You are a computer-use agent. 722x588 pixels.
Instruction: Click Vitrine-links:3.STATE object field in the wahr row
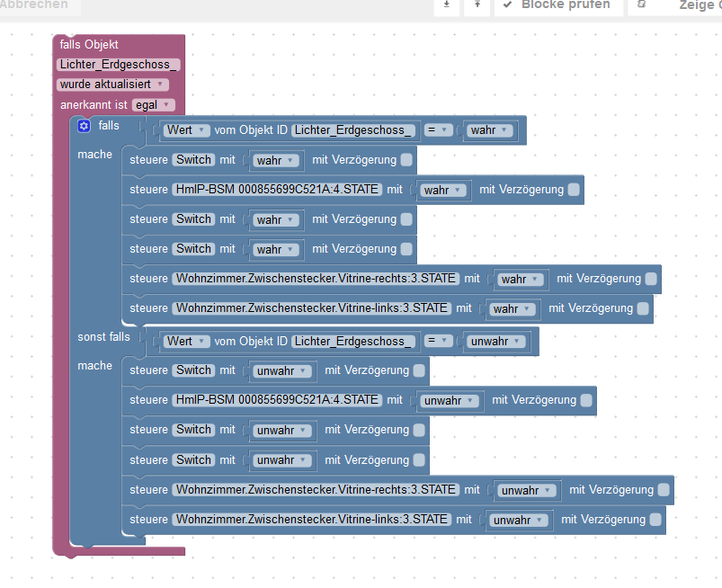click(x=312, y=308)
